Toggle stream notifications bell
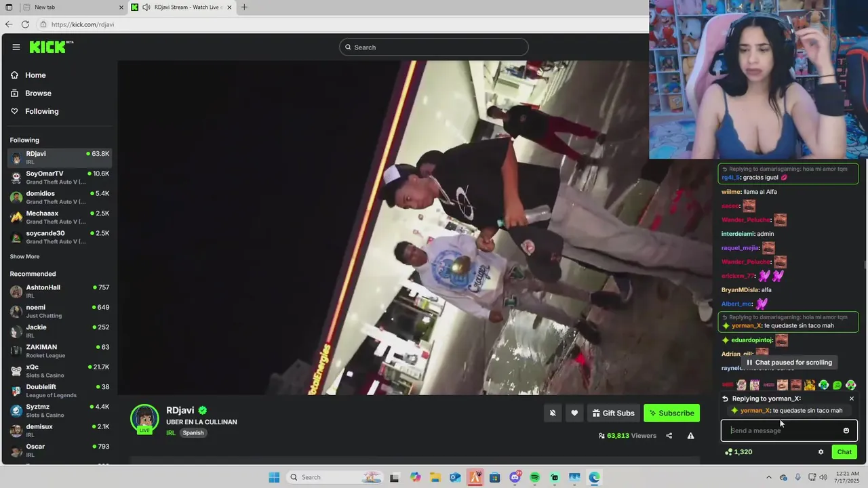The width and height of the screenshot is (868, 488). tap(553, 413)
